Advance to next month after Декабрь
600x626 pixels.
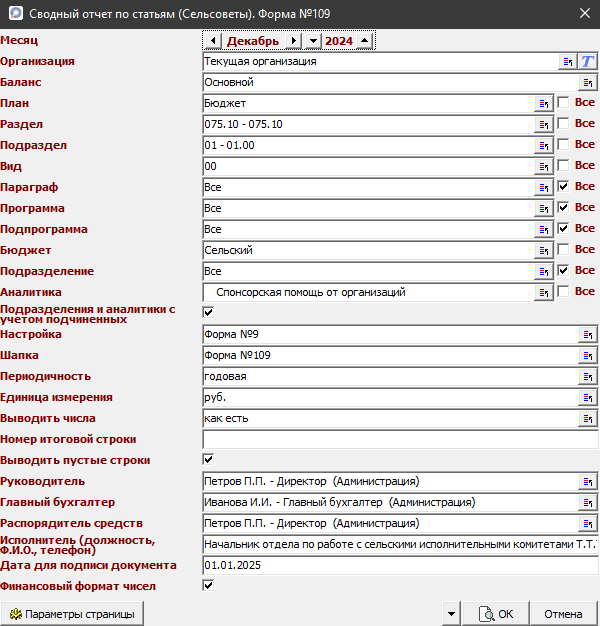click(293, 41)
